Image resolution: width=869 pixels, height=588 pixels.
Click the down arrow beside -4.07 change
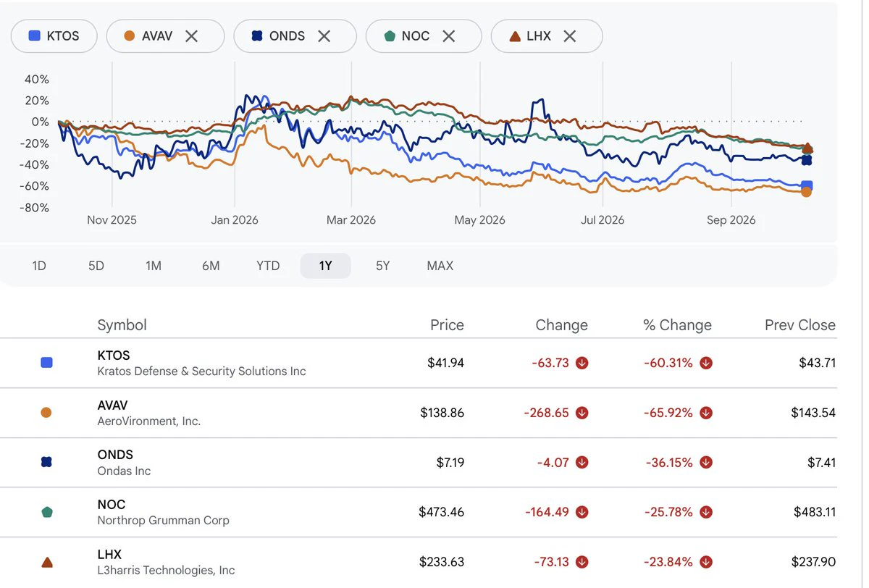pyautogui.click(x=582, y=462)
